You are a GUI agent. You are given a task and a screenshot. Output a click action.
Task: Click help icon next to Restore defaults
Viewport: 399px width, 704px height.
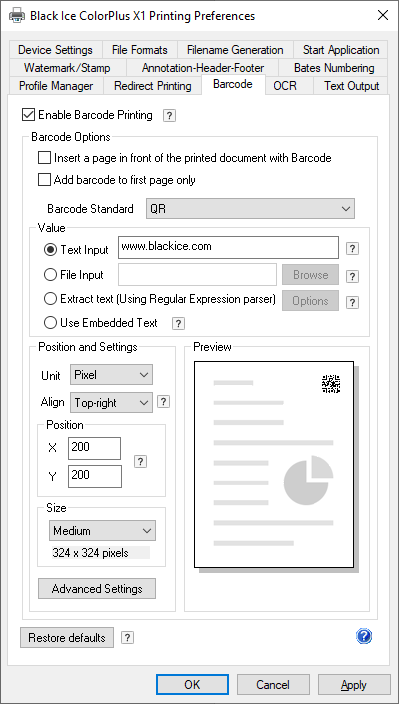[128, 638]
